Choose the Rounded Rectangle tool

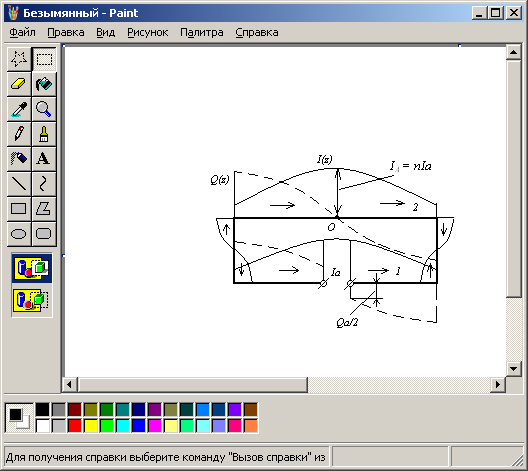tap(44, 233)
